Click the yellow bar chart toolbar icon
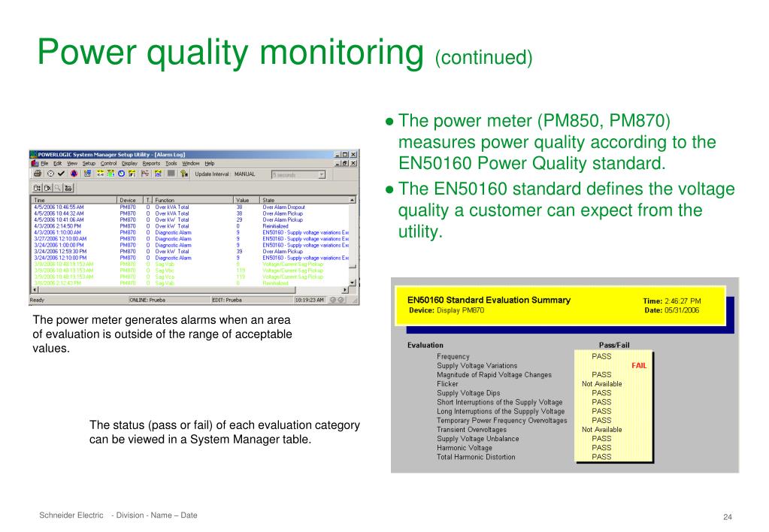Screen dimensions: 769x532 coord(132,174)
